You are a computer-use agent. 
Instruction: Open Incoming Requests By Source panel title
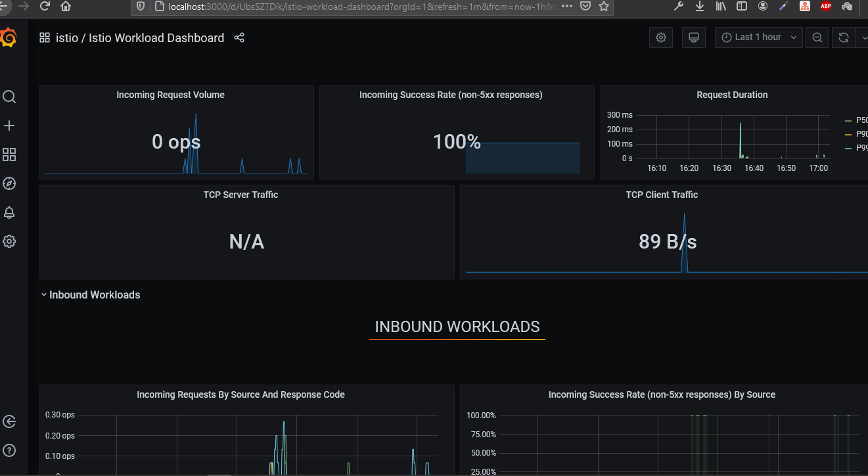coord(240,394)
